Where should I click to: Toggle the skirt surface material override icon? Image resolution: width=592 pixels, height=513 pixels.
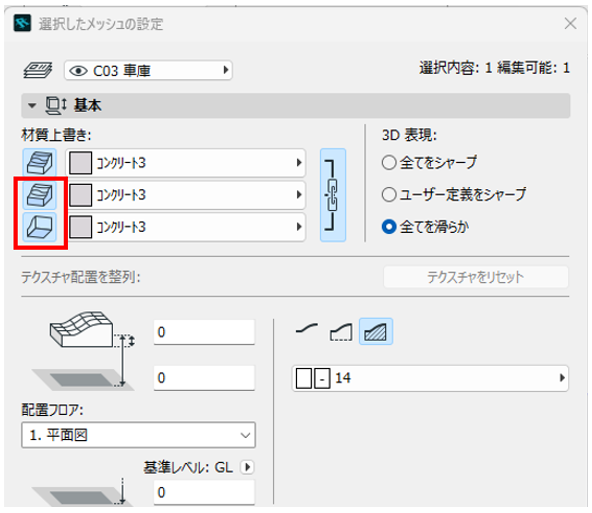point(40,195)
